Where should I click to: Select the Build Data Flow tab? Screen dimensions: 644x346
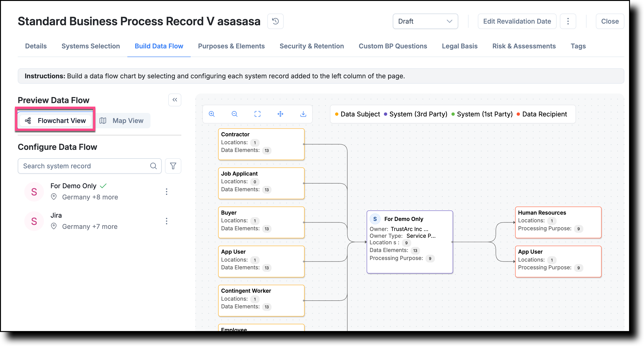pos(159,46)
